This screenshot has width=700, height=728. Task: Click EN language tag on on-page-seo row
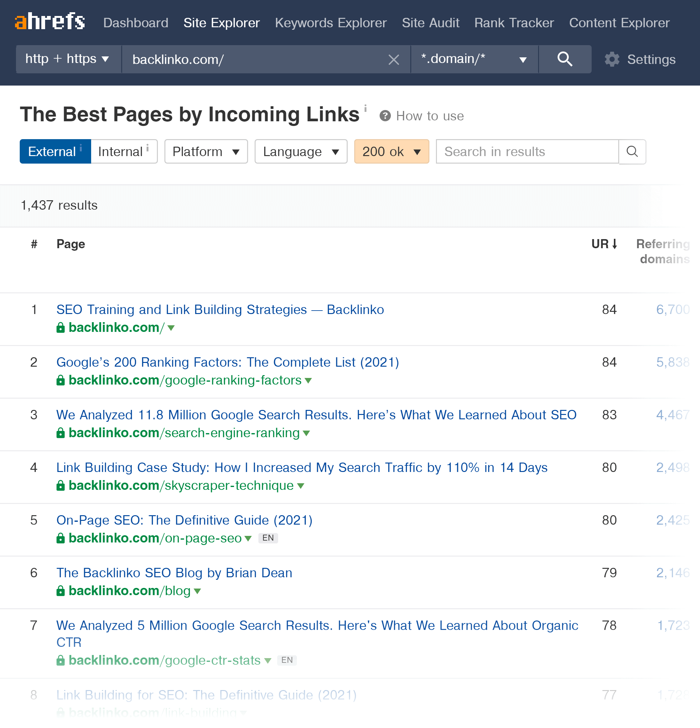click(268, 538)
